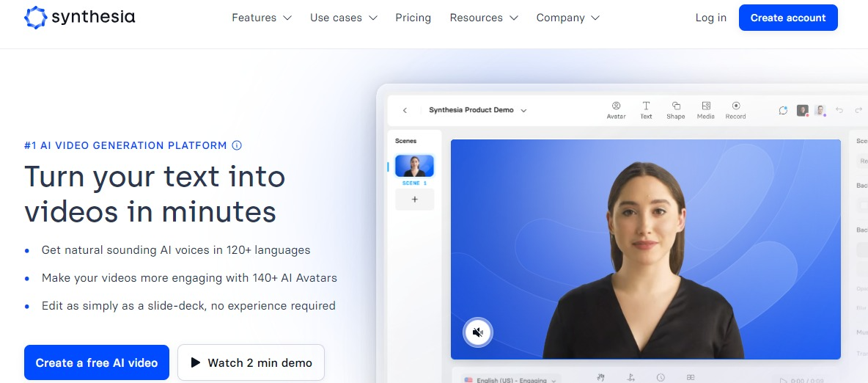Click the '140+ AI Avatars' bullet text

point(189,277)
